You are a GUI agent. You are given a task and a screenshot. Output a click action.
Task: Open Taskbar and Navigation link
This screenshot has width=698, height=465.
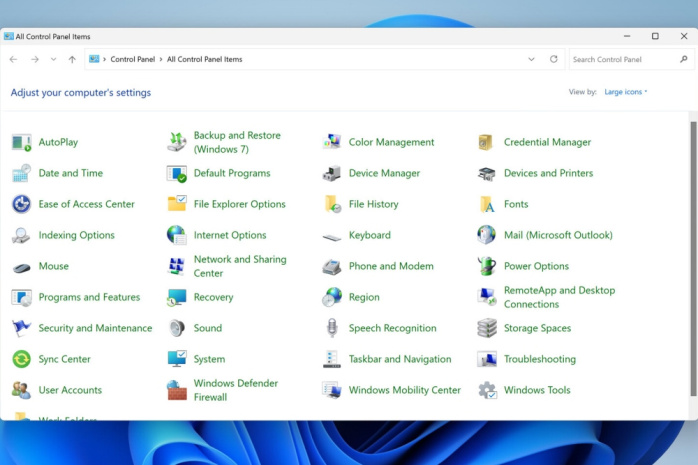[x=400, y=359]
